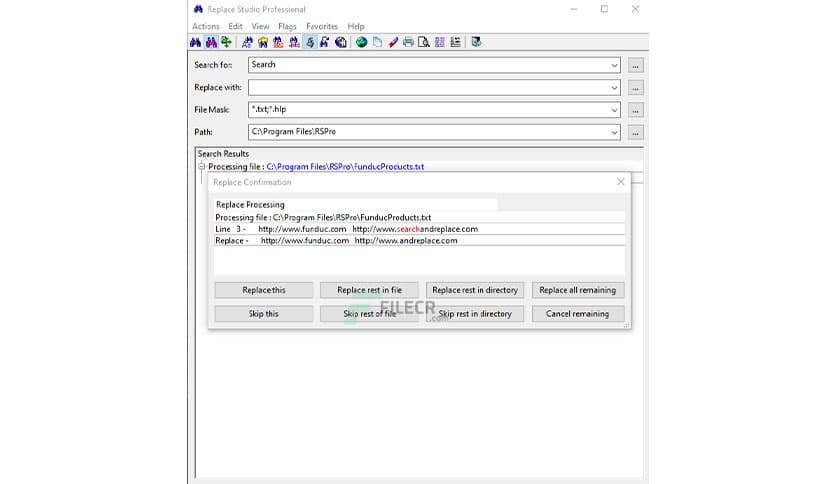Click the Replace all remaining button
This screenshot has height=484, width=836.
[x=578, y=290]
